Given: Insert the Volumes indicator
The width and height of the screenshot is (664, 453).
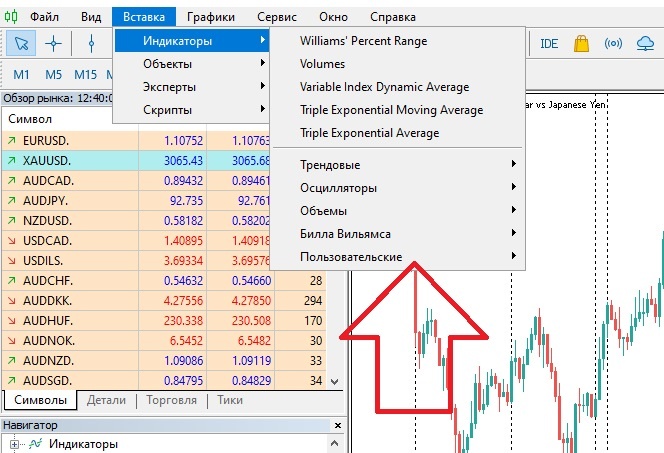Looking at the screenshot, I should click(397, 64).
